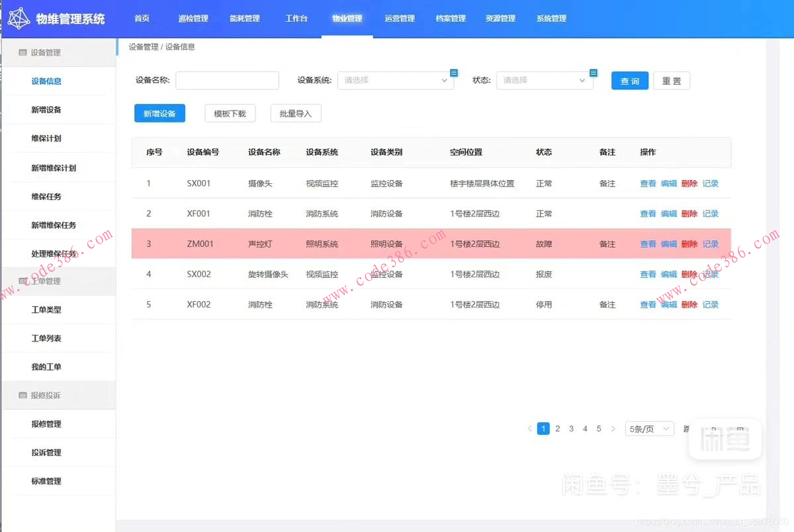Viewport: 794px width, 532px height.
Task: Open the 5条/页 page-size dropdown
Action: (648, 428)
